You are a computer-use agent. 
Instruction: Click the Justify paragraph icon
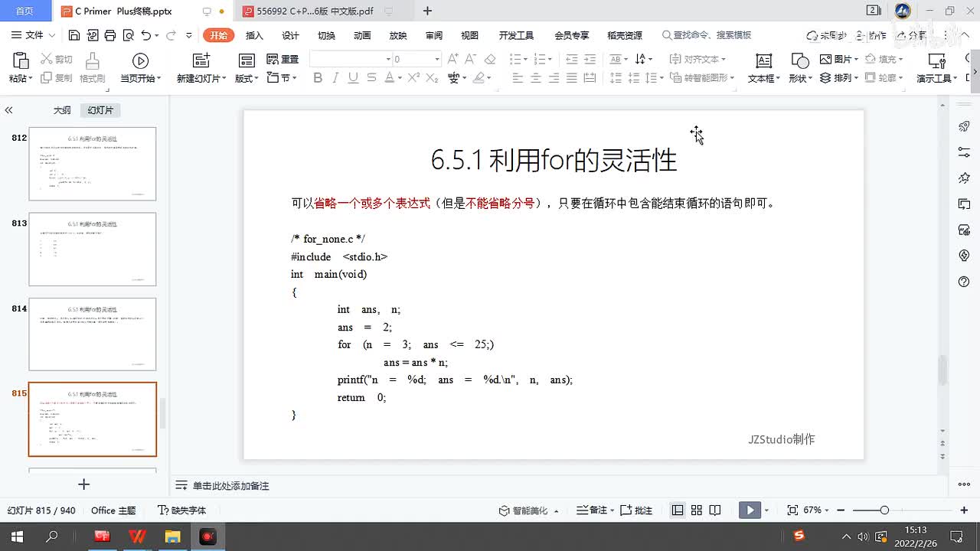click(571, 77)
